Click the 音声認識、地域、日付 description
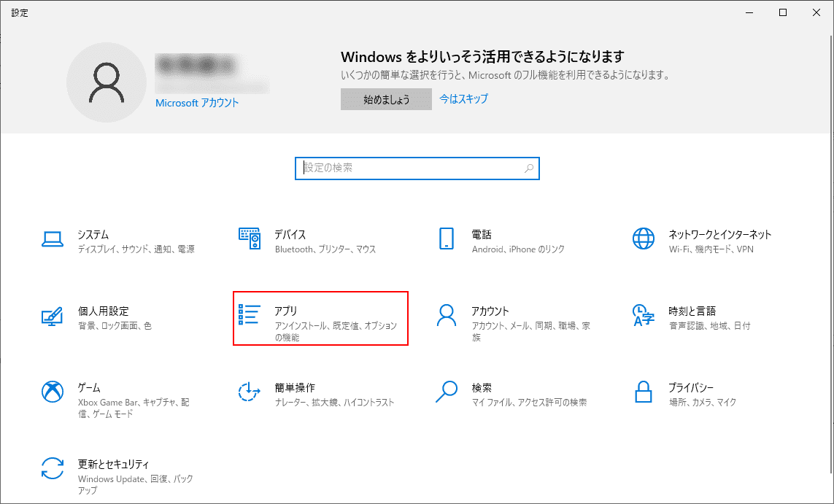 (x=709, y=326)
